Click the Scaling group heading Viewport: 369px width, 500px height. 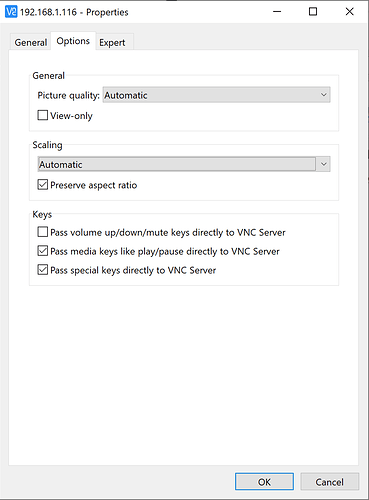[47, 145]
